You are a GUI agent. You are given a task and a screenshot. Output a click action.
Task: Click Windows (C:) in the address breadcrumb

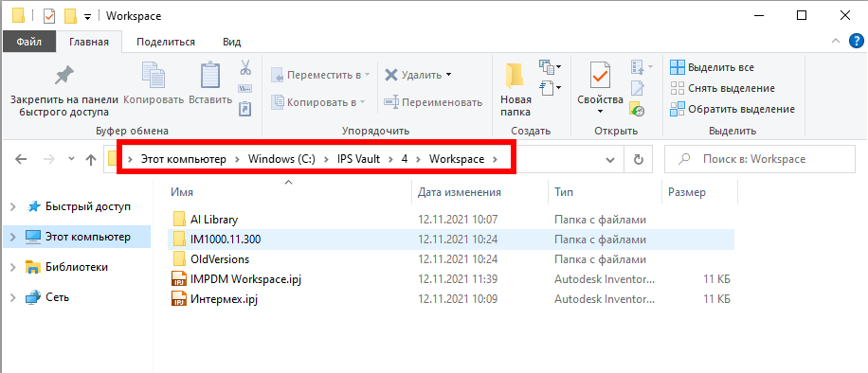281,159
